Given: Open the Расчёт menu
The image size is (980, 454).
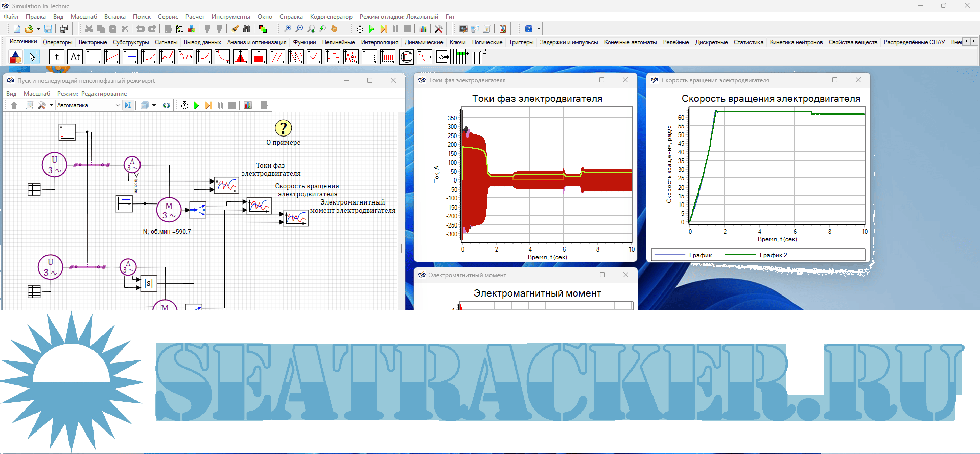Looking at the screenshot, I should point(195,17).
